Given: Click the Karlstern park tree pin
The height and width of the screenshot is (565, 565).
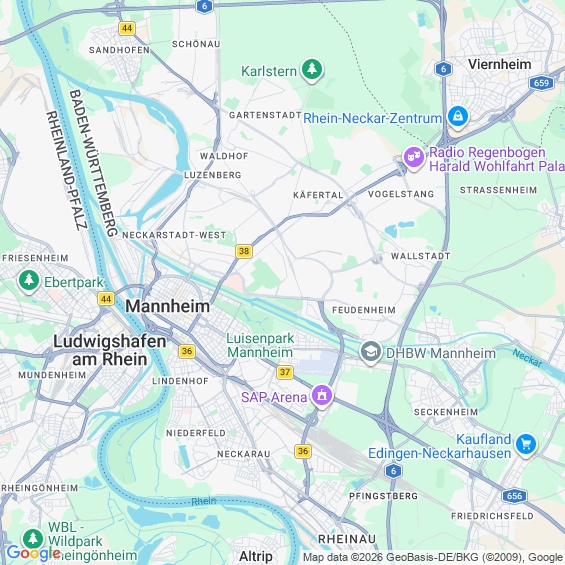Looking at the screenshot, I should pyautogui.click(x=312, y=70).
